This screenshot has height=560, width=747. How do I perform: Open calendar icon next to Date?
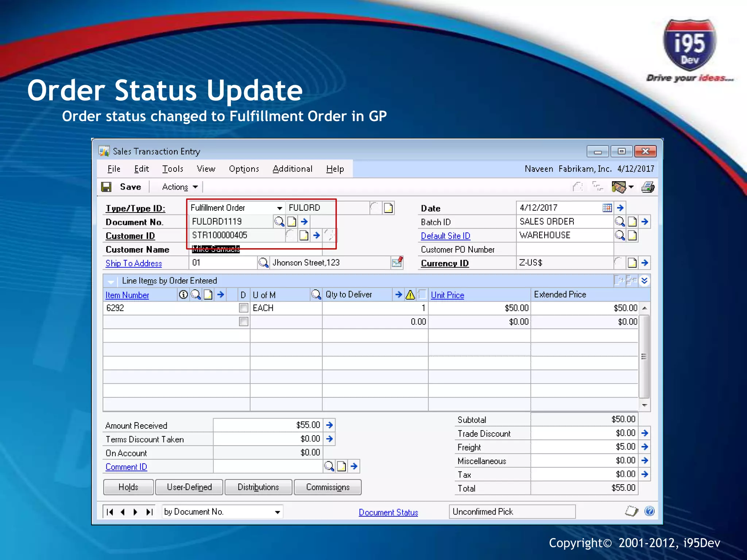(x=607, y=208)
